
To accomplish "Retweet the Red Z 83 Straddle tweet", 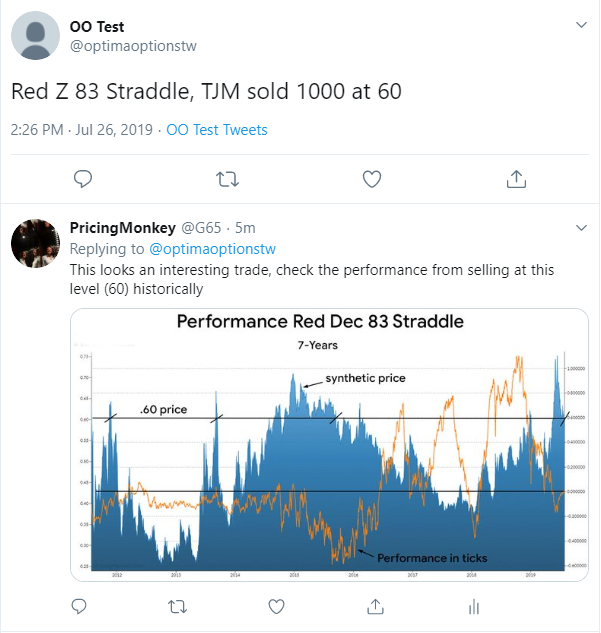I will click(x=227, y=179).
